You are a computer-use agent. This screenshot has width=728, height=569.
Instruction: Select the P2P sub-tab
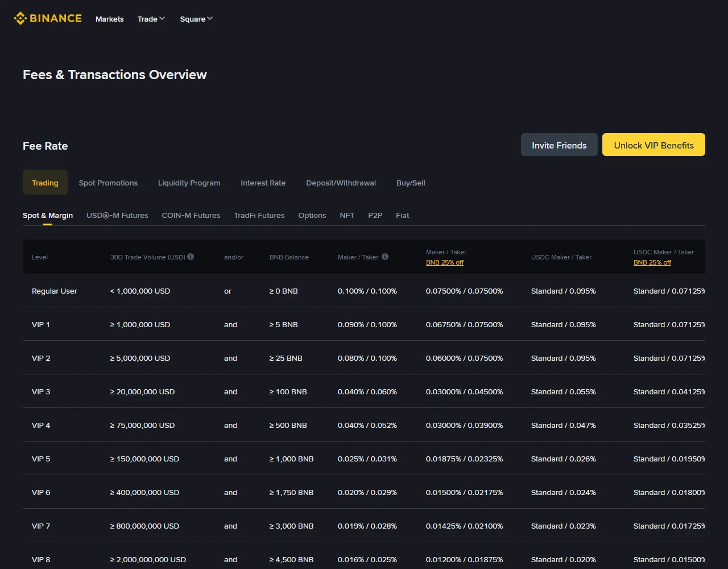point(375,215)
